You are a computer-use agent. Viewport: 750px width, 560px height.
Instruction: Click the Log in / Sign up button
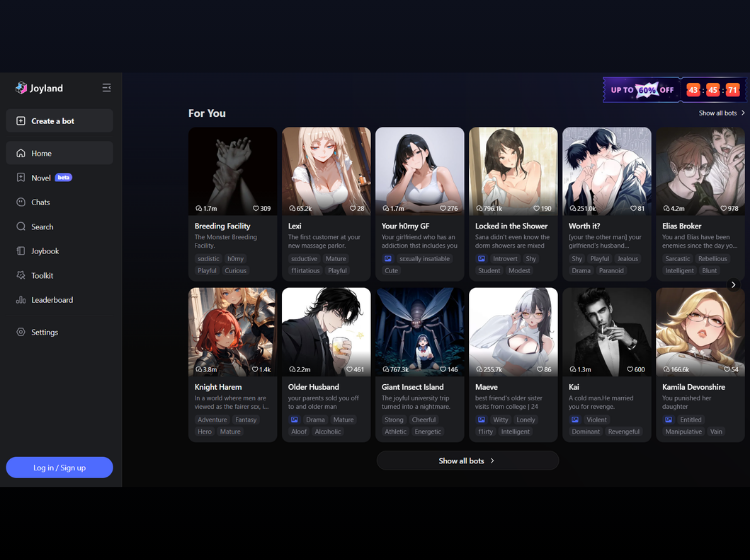tap(59, 467)
